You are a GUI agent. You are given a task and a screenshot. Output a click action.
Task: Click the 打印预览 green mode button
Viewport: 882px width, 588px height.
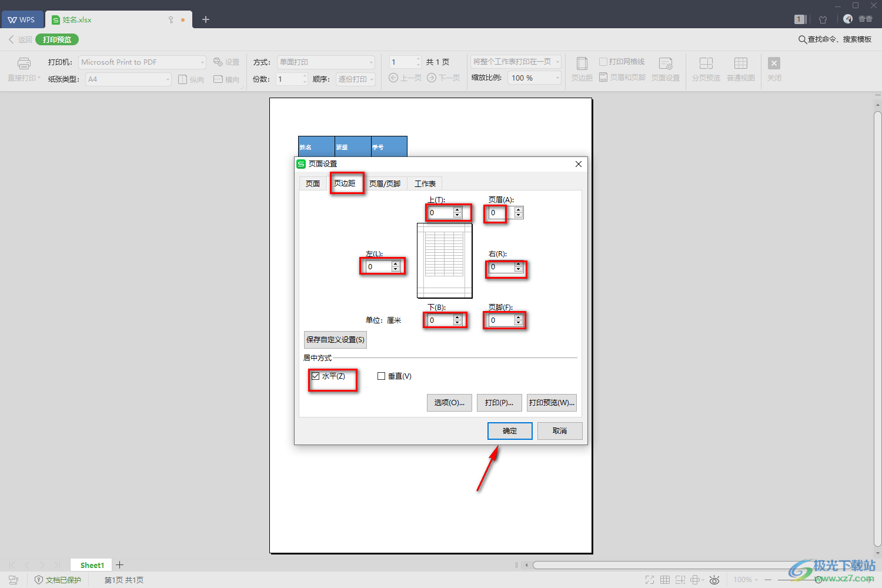(57, 39)
